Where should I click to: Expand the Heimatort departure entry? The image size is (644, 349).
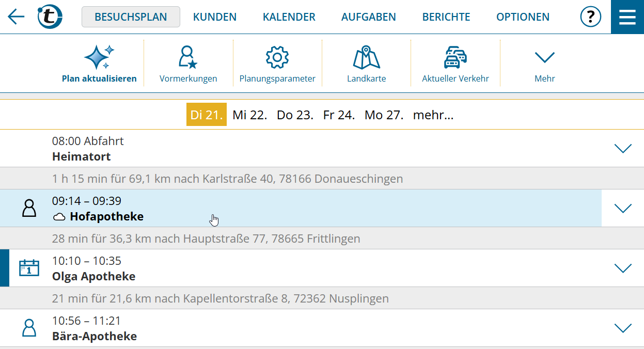623,149
